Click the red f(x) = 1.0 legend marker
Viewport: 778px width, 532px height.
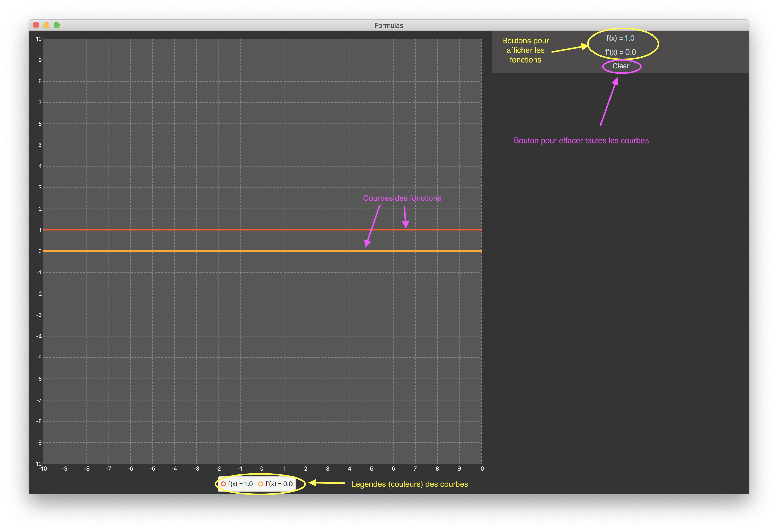click(223, 484)
